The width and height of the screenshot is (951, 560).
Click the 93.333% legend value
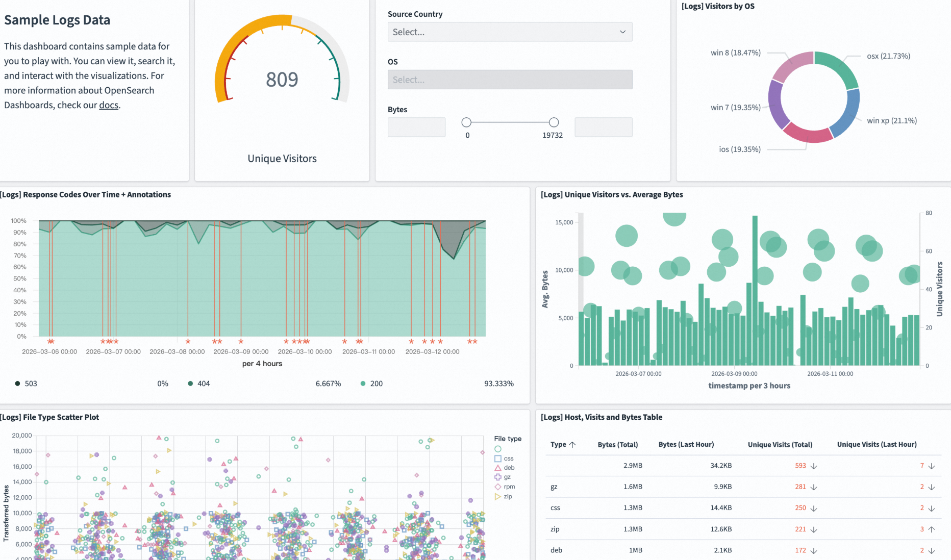(499, 384)
